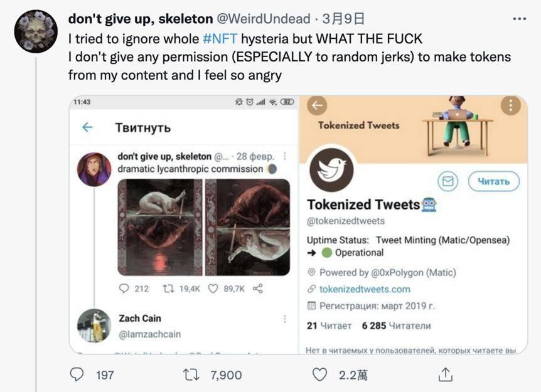541x392 pixels.
Task: Open the share icon below the tweet
Action: click(x=446, y=374)
